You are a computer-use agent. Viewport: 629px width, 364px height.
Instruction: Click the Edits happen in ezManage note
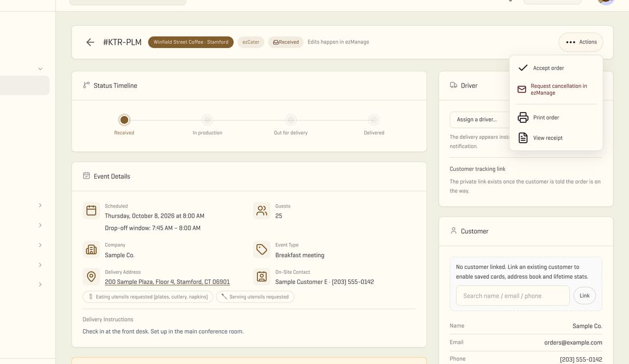338,42
